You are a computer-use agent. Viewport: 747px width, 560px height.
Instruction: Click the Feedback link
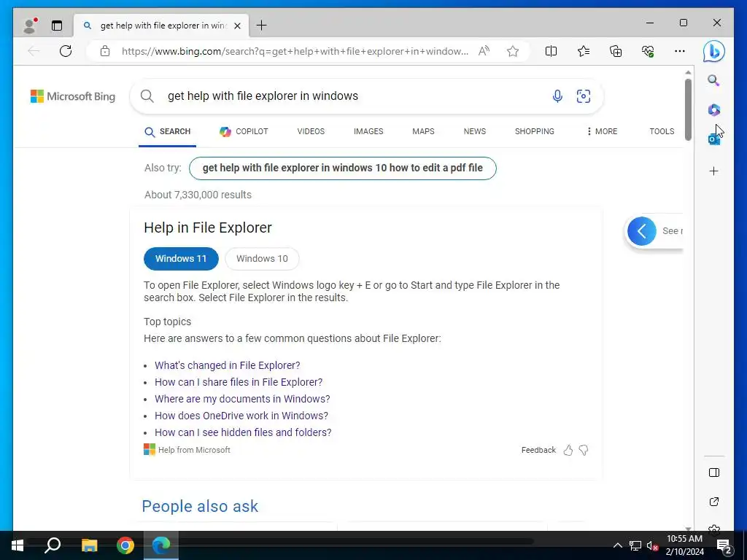[538, 450]
